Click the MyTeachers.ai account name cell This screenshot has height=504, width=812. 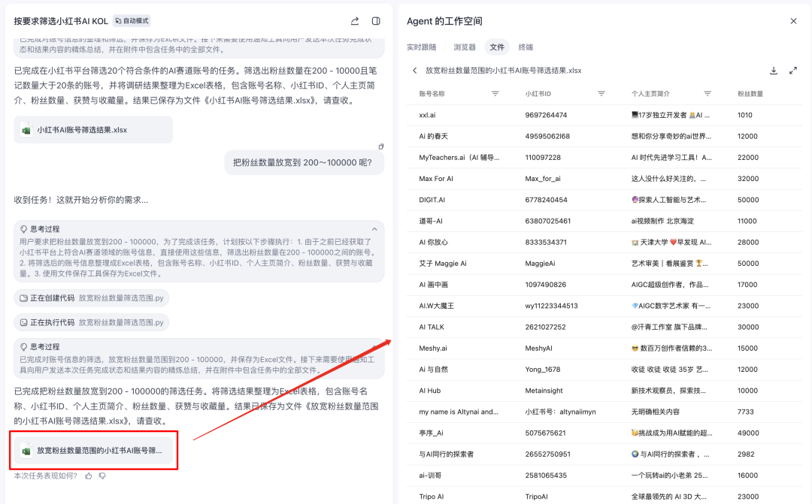click(459, 157)
